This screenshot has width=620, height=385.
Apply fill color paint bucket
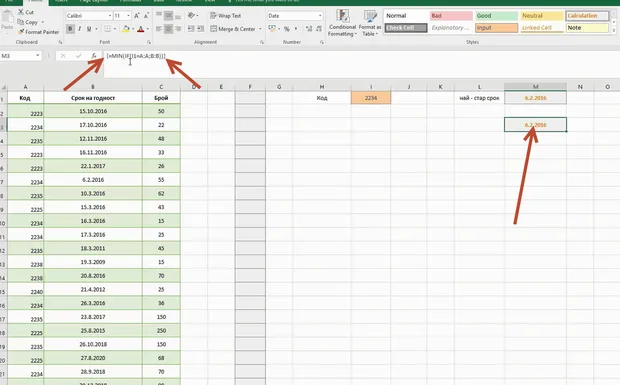click(x=126, y=29)
